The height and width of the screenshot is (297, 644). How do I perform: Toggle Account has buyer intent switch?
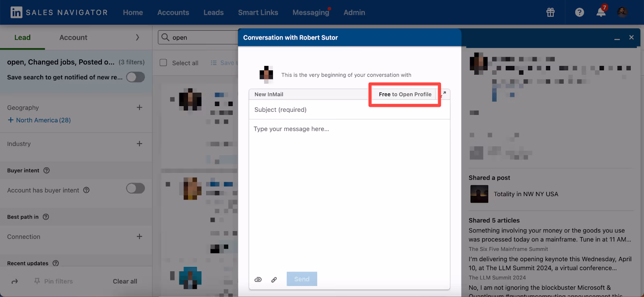(136, 188)
